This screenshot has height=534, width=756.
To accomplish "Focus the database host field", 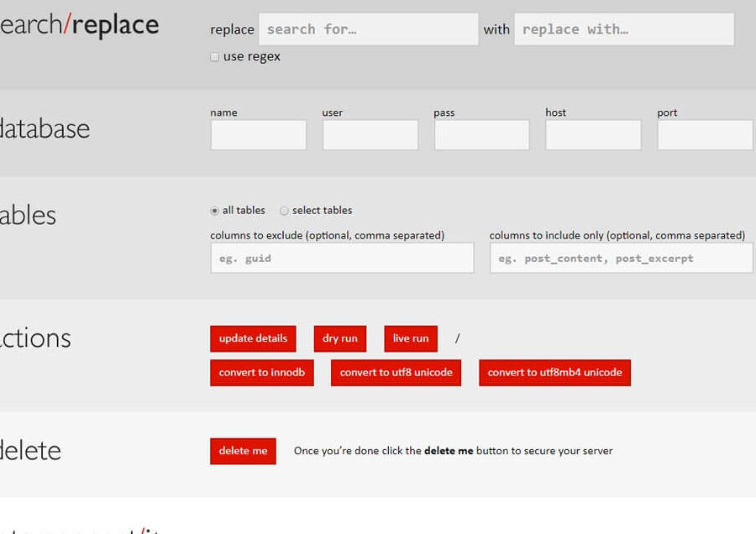I will point(594,135).
